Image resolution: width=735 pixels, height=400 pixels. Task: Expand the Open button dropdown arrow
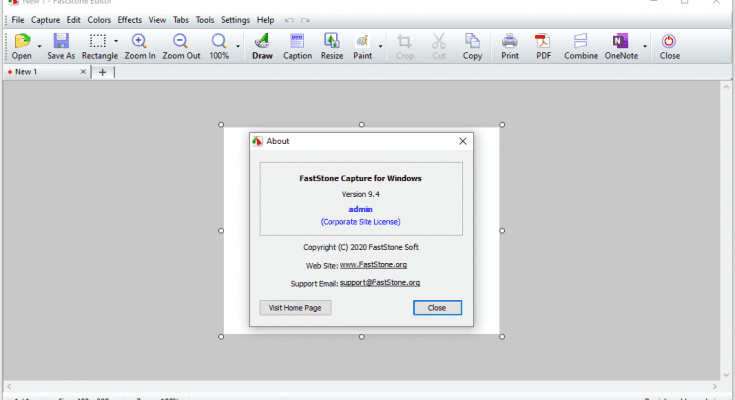click(x=39, y=46)
